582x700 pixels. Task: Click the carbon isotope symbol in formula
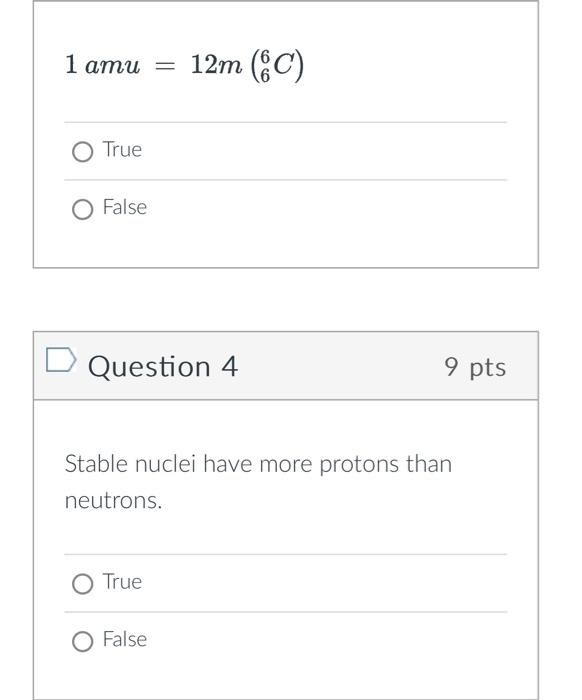click(277, 66)
